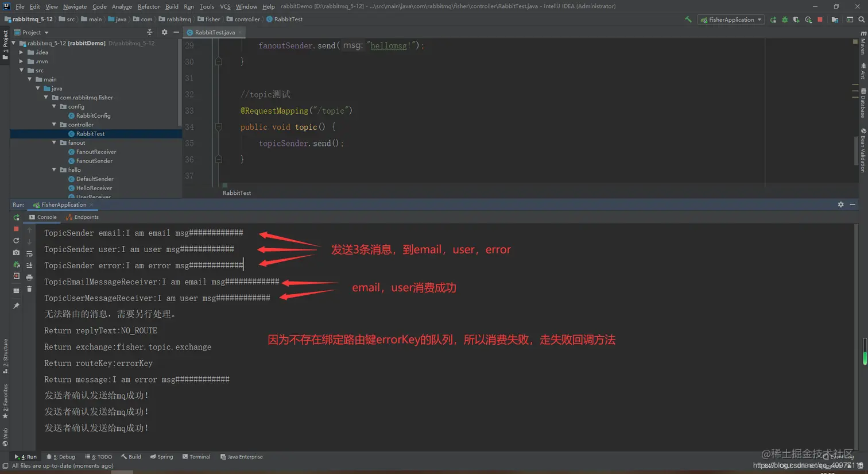Toggle scroll to end in console
The width and height of the screenshot is (868, 474).
[x=29, y=265]
